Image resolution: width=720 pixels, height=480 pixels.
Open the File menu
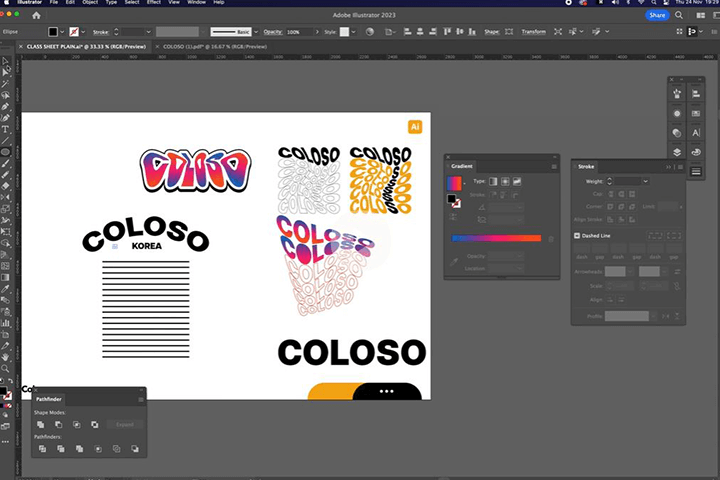click(54, 2)
